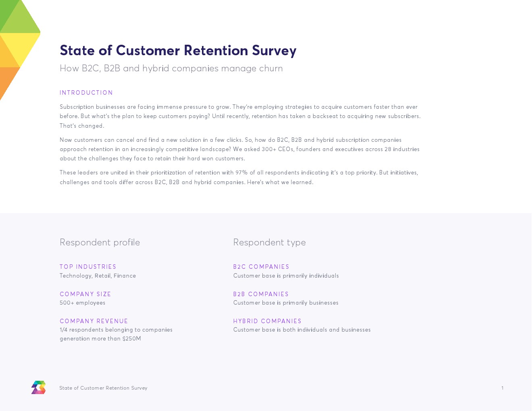Click the subtitle about managing churn
The image size is (532, 411).
[171, 68]
